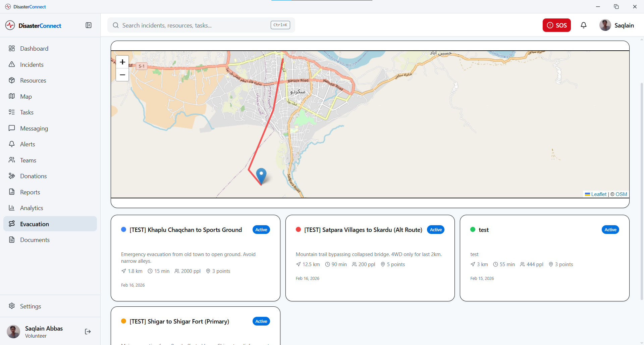This screenshot has height=345, width=644.
Task: Click the orange dot on Shigar route
Action: (123, 321)
